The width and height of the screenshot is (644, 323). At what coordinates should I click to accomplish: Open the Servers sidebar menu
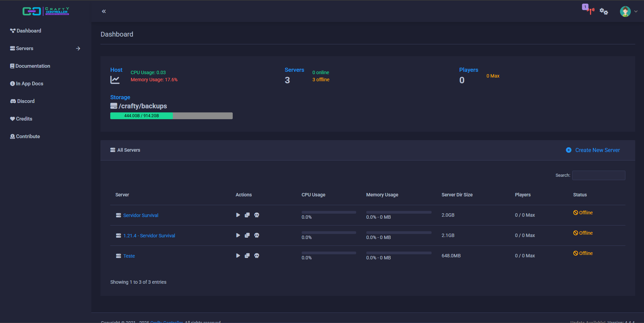[x=22, y=48]
